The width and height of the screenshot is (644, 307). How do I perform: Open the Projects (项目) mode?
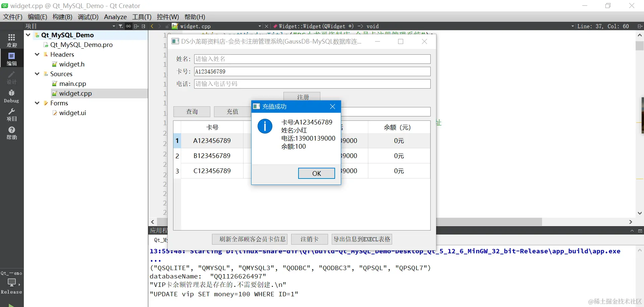[12, 115]
